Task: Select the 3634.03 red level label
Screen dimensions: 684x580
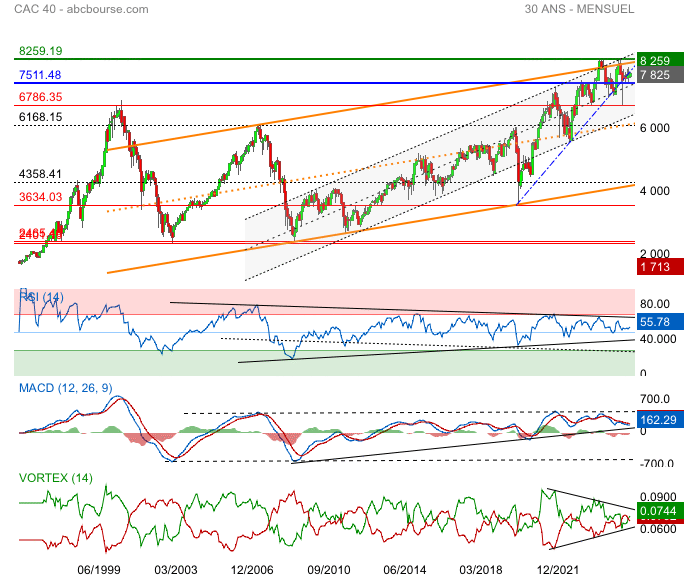Action: pyautogui.click(x=41, y=197)
